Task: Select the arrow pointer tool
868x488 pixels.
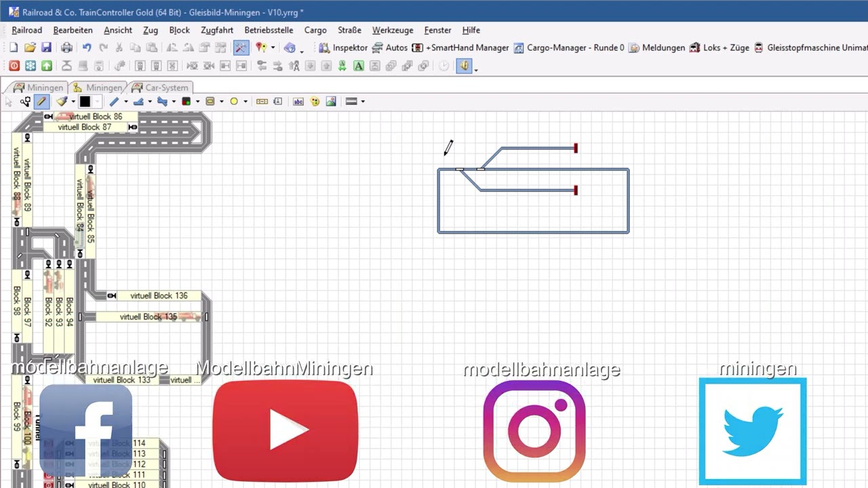Action: [x=9, y=102]
